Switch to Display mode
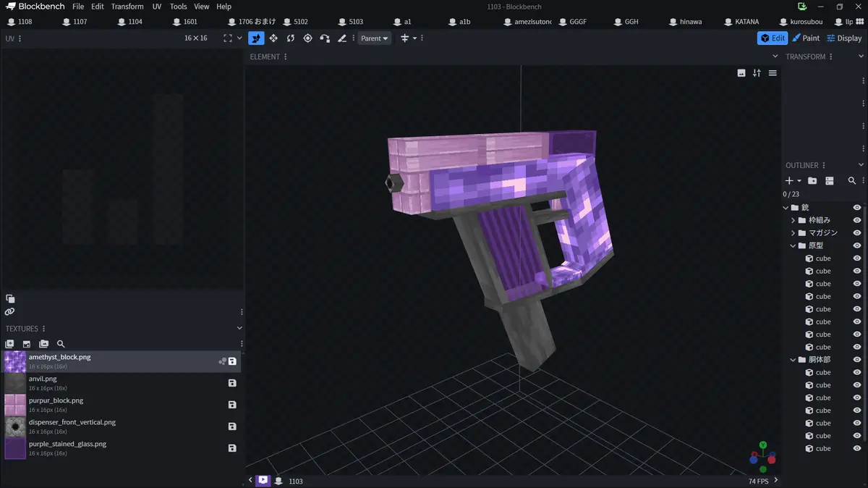The image size is (868, 488). 844,38
